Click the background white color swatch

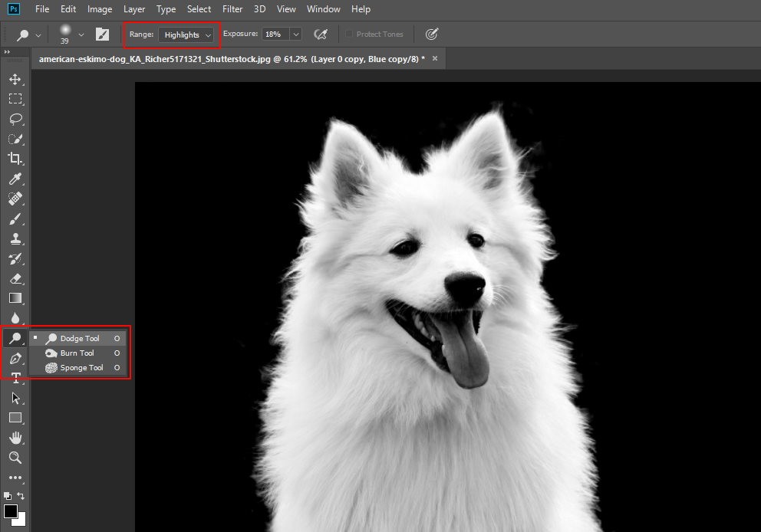pyautogui.click(x=21, y=521)
